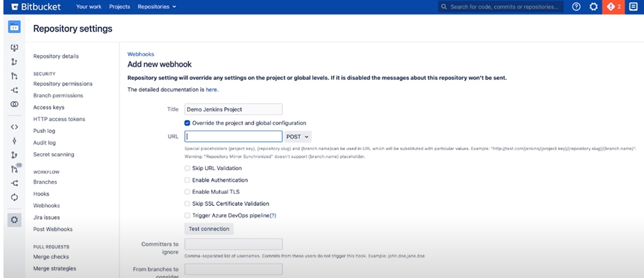
Task: Select Branch permissions in settings menu
Action: [58, 96]
